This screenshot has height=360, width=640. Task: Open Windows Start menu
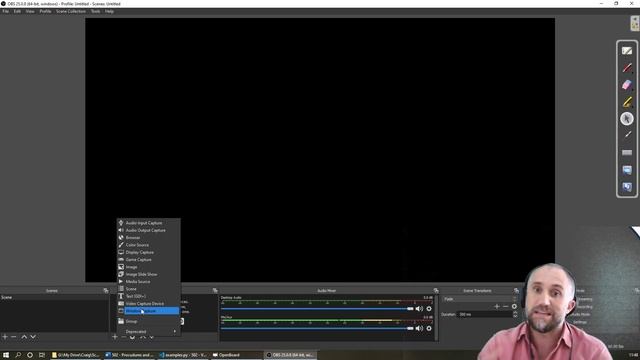click(x=6, y=355)
